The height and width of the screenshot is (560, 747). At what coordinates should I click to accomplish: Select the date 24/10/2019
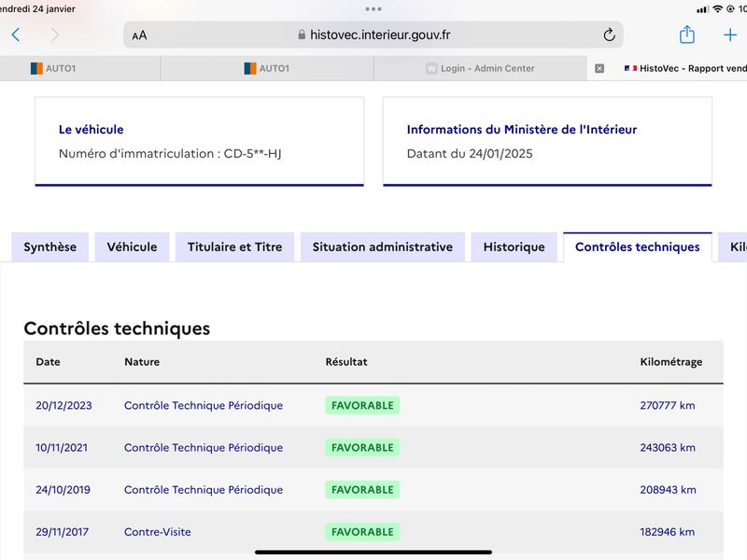[63, 490]
